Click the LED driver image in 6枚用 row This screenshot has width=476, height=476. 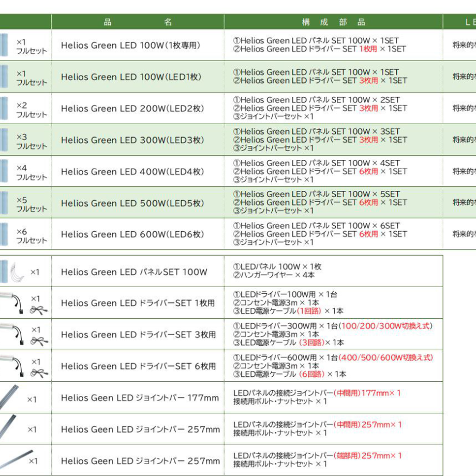point(11,365)
